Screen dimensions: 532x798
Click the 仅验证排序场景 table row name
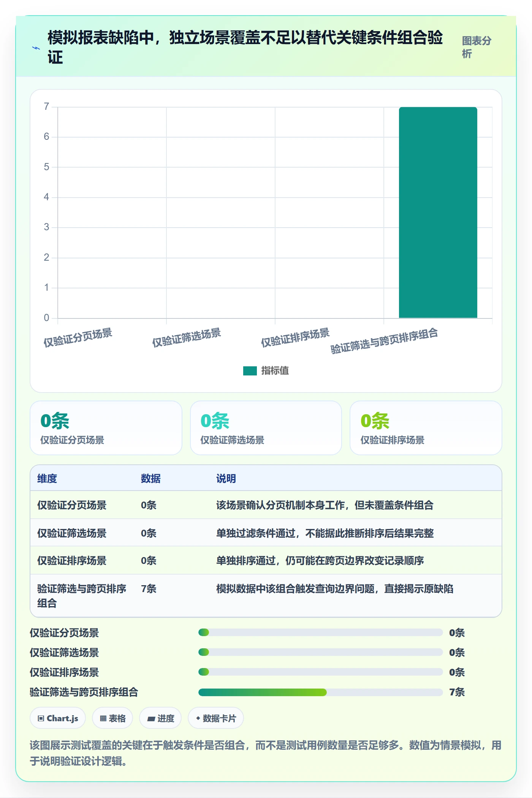(72, 560)
